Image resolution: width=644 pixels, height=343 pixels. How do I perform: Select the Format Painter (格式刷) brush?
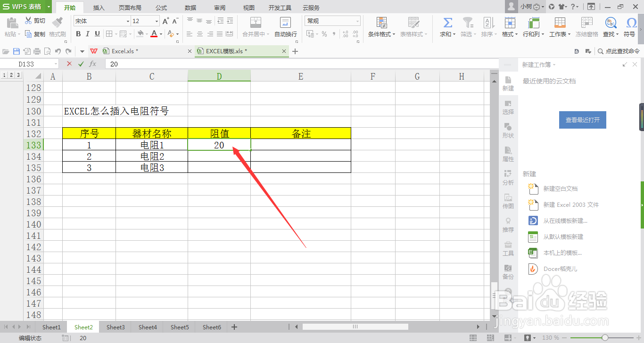pyautogui.click(x=58, y=23)
